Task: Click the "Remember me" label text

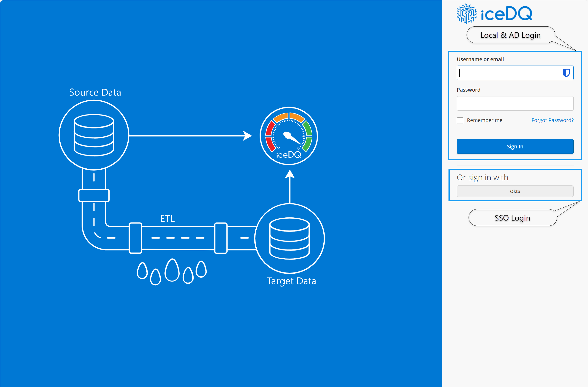Action: coord(485,120)
